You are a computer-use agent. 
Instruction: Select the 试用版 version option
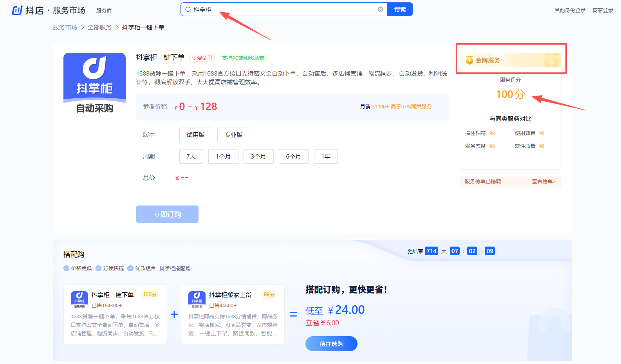coord(196,135)
